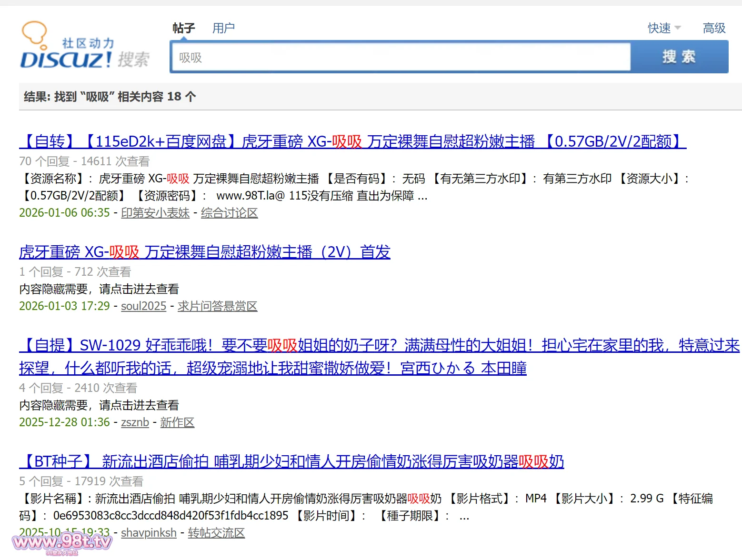The width and height of the screenshot is (742, 560).
Task: Switch to the 帖子 tab
Action: point(183,28)
